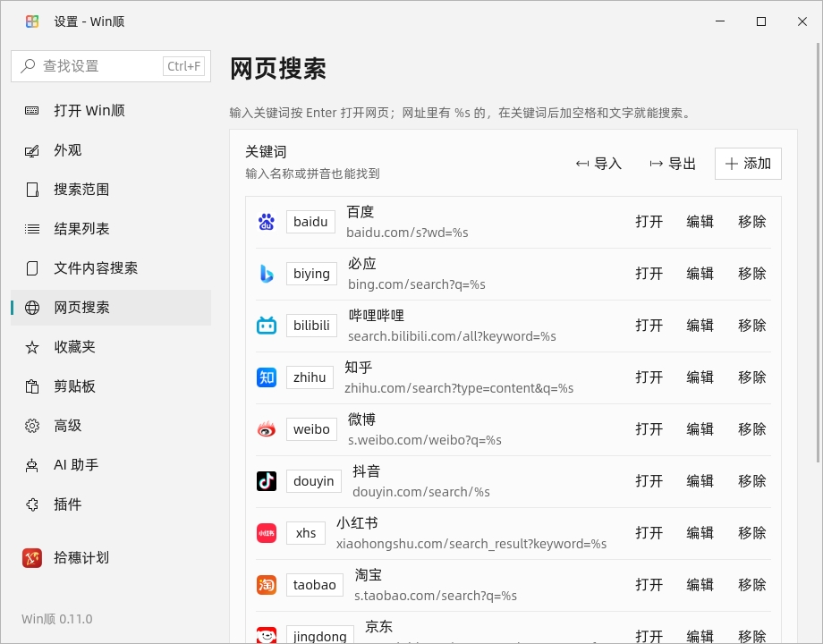This screenshot has width=823, height=644.
Task: Click 打开 for the baidu entry
Action: point(649,222)
